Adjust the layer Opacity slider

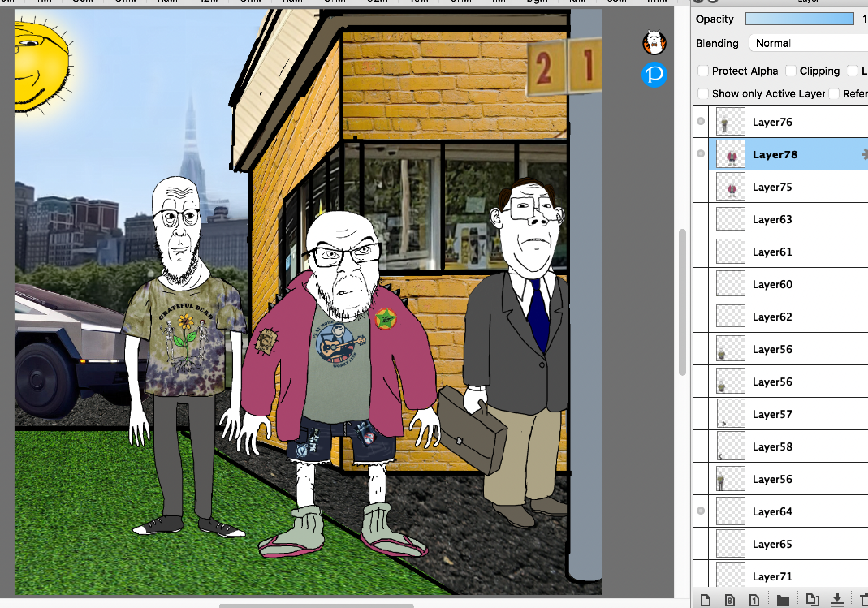799,19
